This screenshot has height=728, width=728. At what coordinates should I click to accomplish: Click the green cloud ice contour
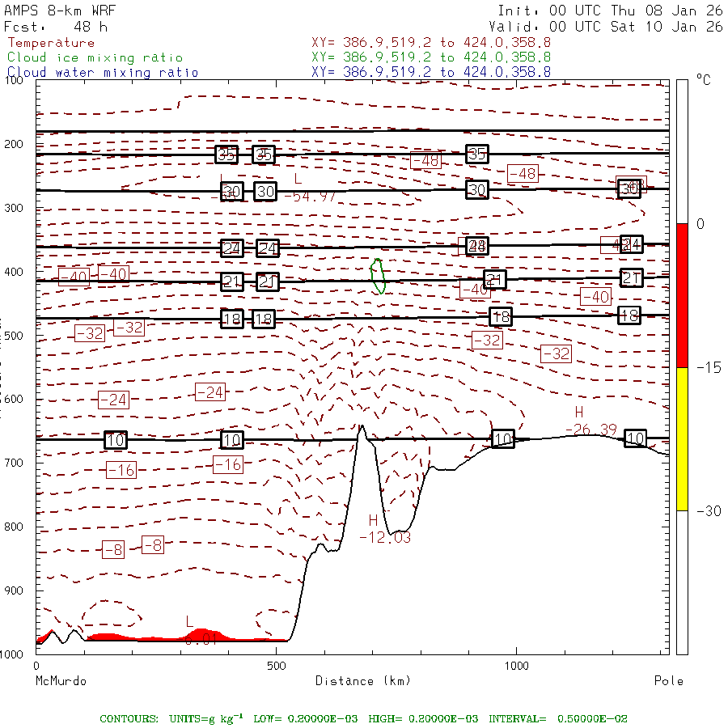click(378, 277)
